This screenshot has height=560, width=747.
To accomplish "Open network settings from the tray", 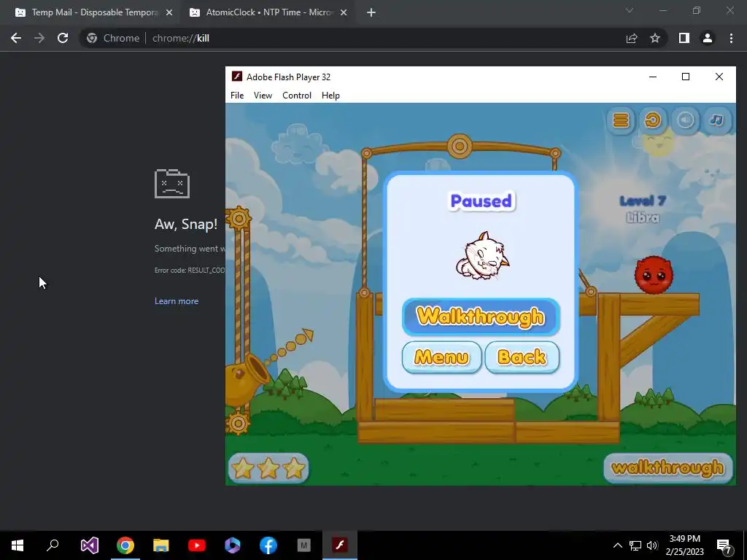I will coord(635,545).
